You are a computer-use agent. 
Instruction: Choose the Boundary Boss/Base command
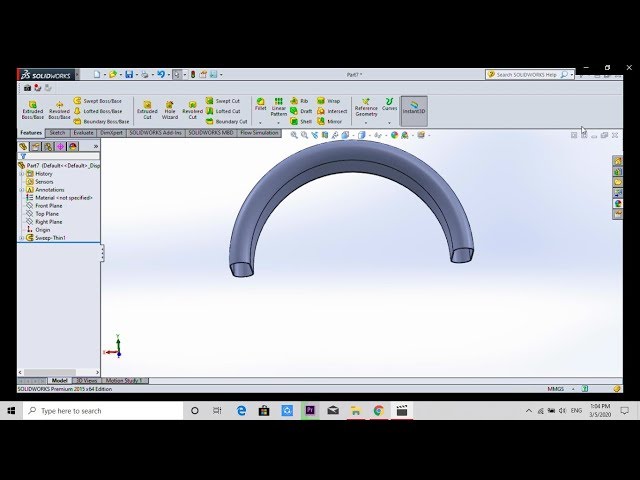[101, 122]
